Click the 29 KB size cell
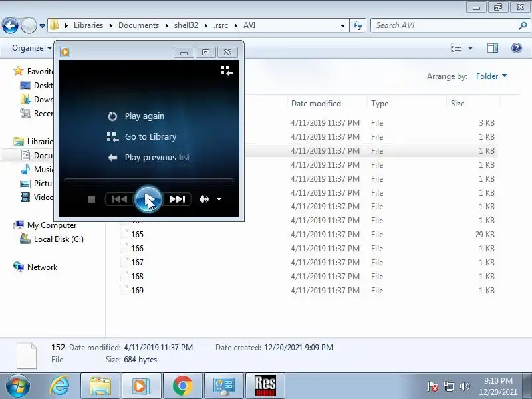 click(485, 235)
